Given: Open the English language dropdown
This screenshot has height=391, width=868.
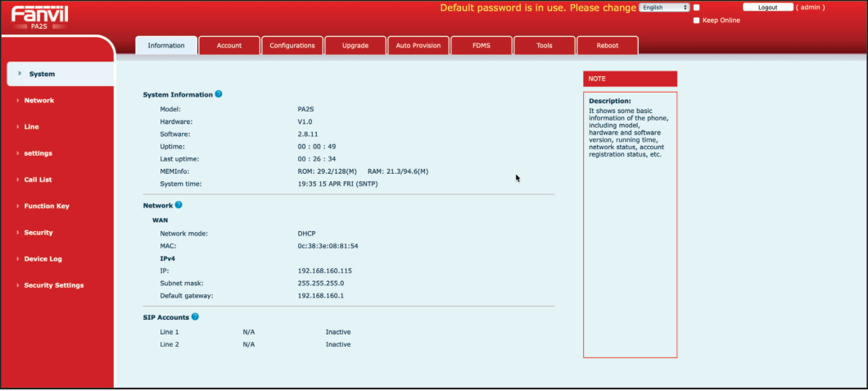Looking at the screenshot, I should (x=664, y=7).
